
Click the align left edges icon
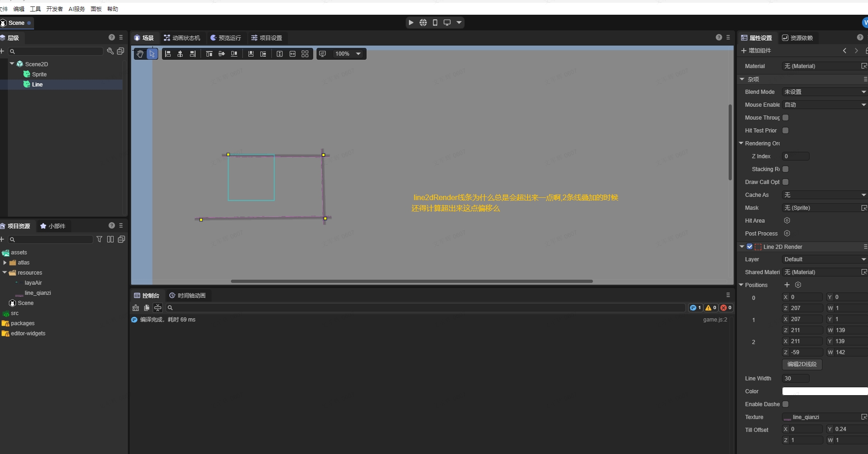click(x=168, y=54)
